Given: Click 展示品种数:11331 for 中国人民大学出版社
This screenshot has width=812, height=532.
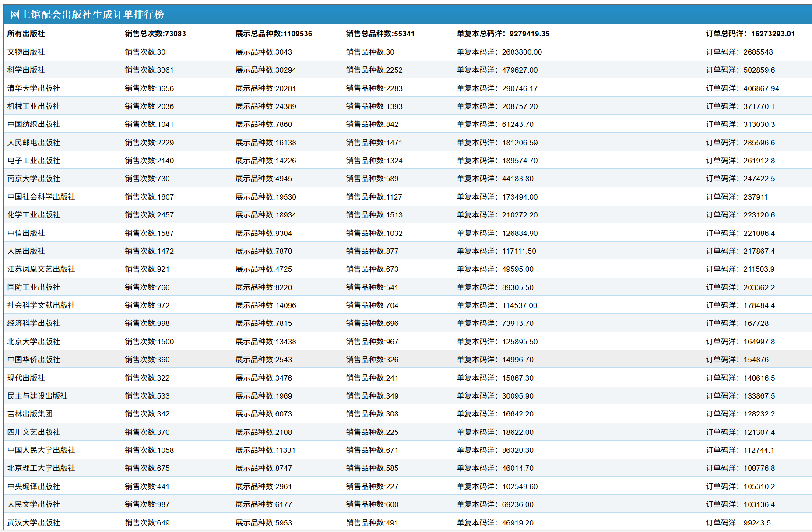Looking at the screenshot, I should [x=265, y=450].
